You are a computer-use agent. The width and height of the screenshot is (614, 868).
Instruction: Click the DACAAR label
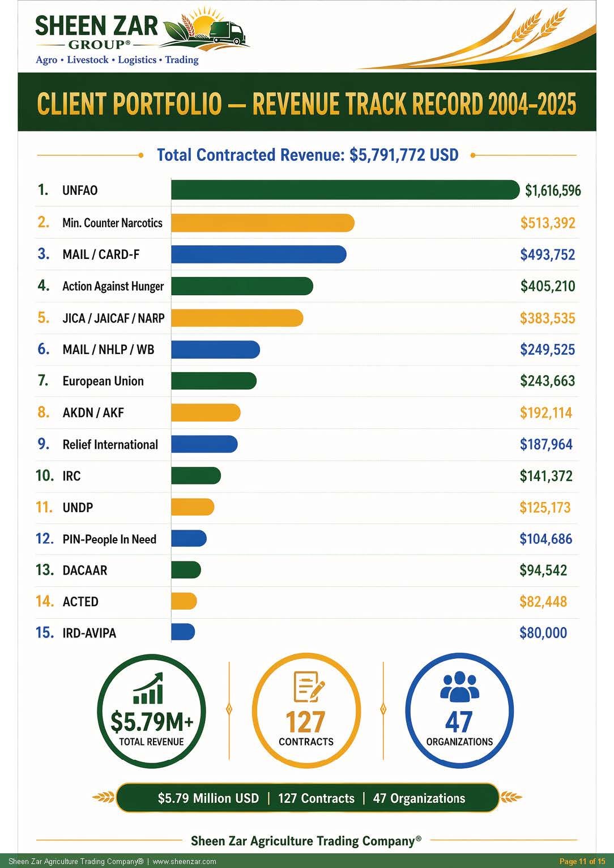coord(85,571)
